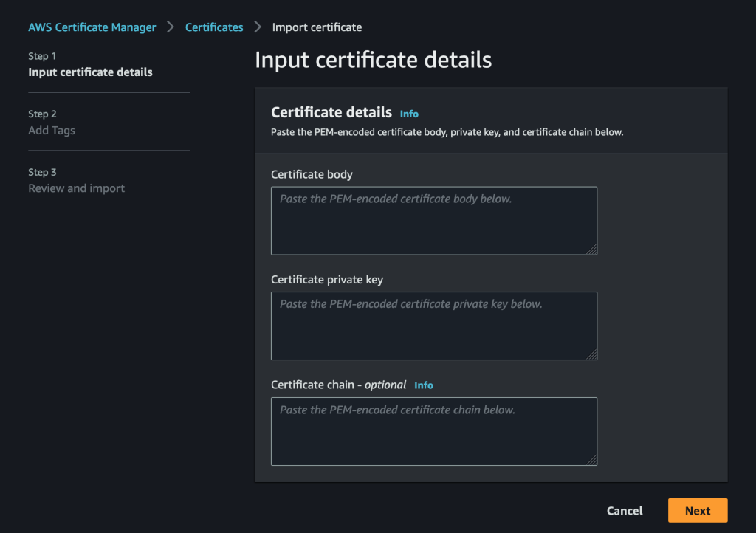The height and width of the screenshot is (533, 756).
Task: Click inside the Certificate body field
Action: (434, 220)
